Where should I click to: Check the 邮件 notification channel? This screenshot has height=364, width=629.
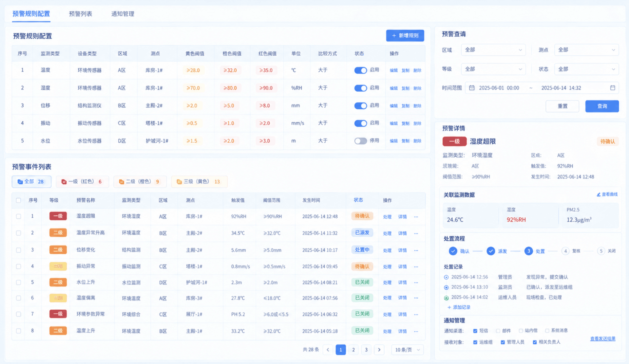coord(498,331)
